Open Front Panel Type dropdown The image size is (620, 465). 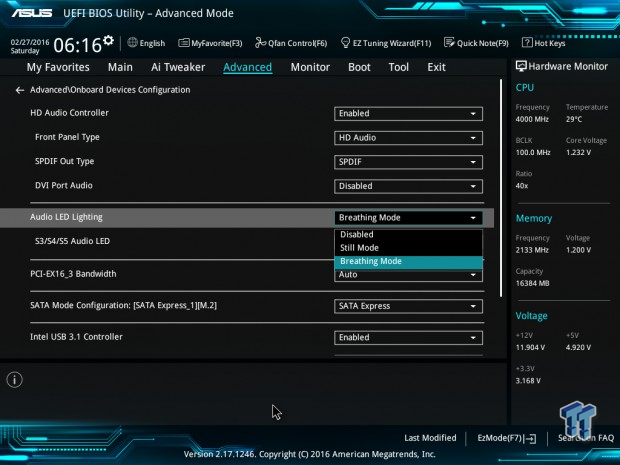coord(408,138)
